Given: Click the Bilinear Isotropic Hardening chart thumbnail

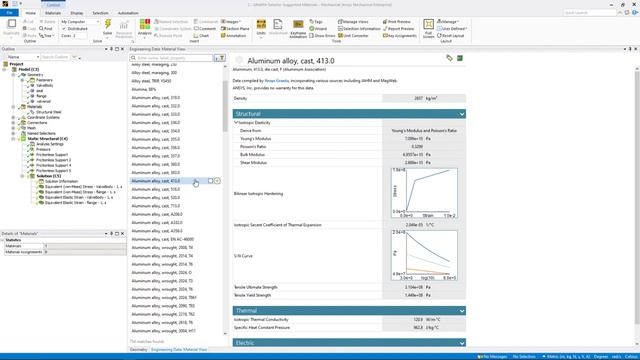Looking at the screenshot, I should click(424, 193).
